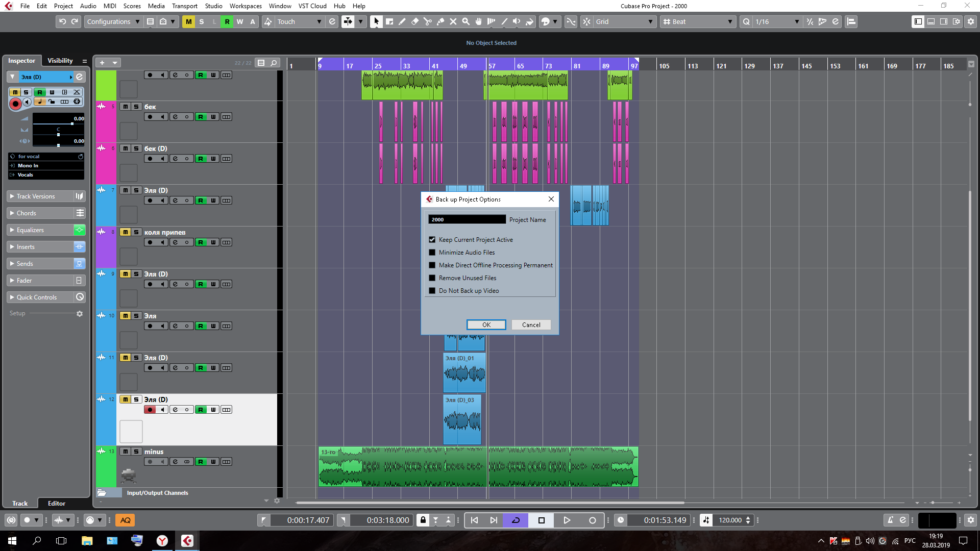
Task: Open the Transport menu
Action: pos(184,6)
